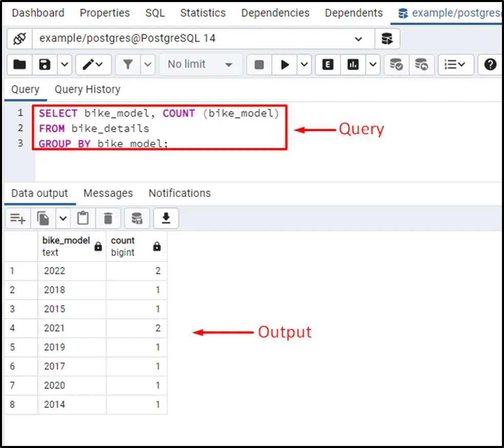Click the Explain Analyze chart icon
This screenshot has width=504, height=448.
point(353,65)
